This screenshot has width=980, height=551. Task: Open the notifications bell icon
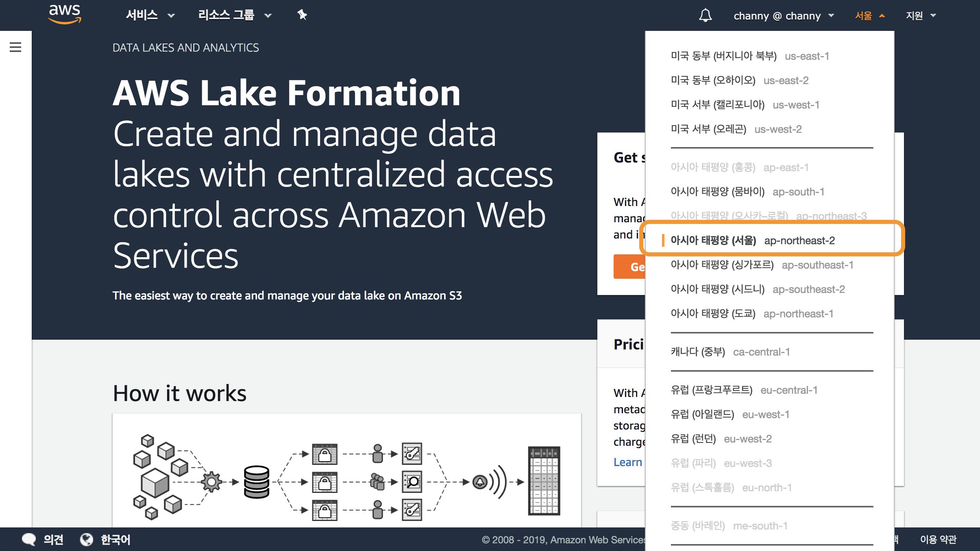click(705, 15)
